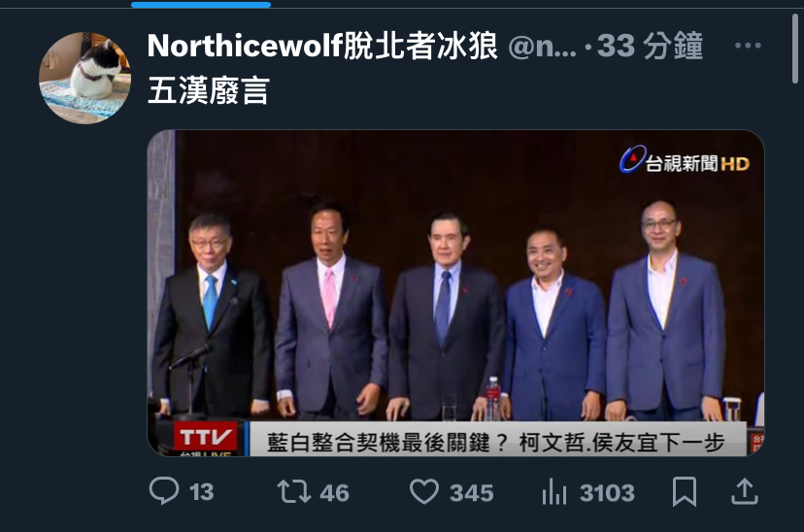Click the reply count 13

coord(202,492)
